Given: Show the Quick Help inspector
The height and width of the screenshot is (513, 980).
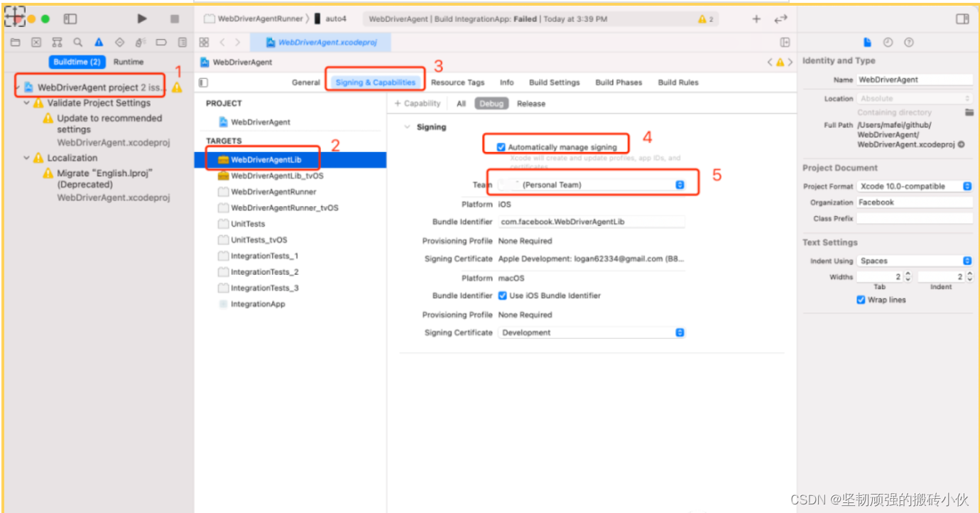Looking at the screenshot, I should tap(908, 43).
